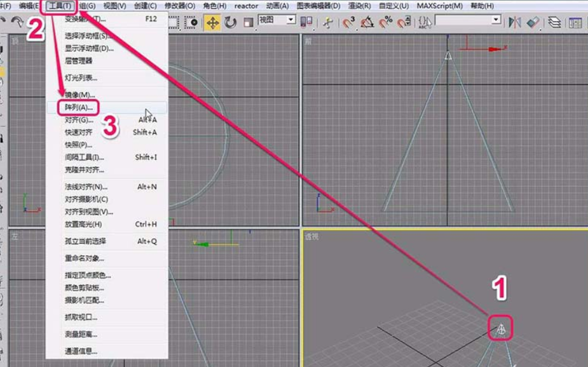Toggle the Angle Snap button

367,23
